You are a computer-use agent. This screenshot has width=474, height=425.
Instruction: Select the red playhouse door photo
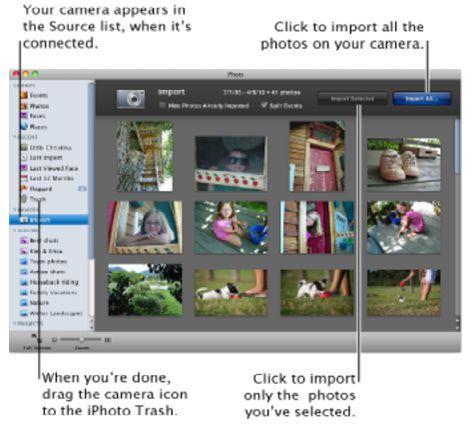[317, 156]
